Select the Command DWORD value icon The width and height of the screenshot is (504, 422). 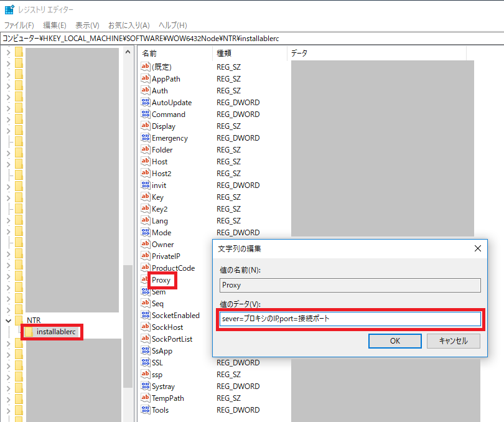[146, 114]
